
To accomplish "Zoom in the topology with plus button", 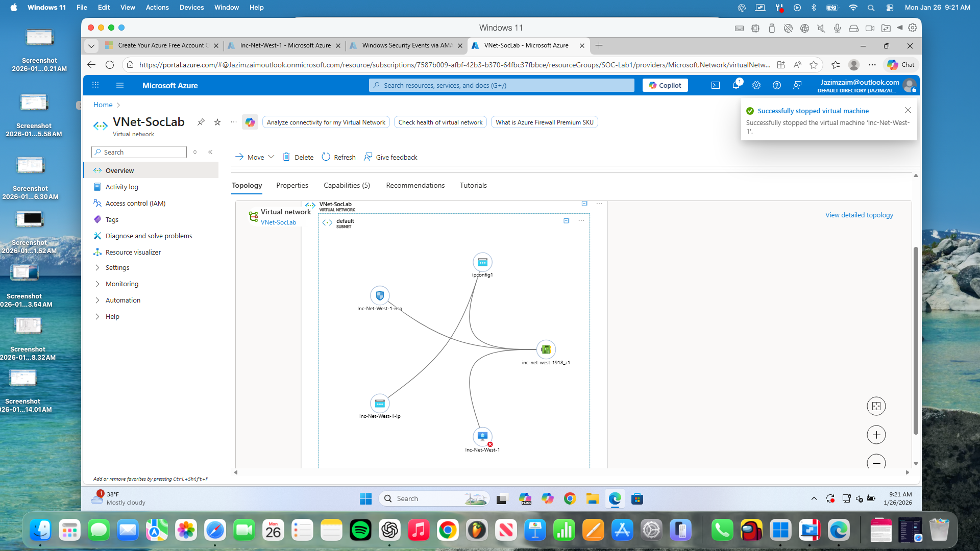I will coord(876,435).
